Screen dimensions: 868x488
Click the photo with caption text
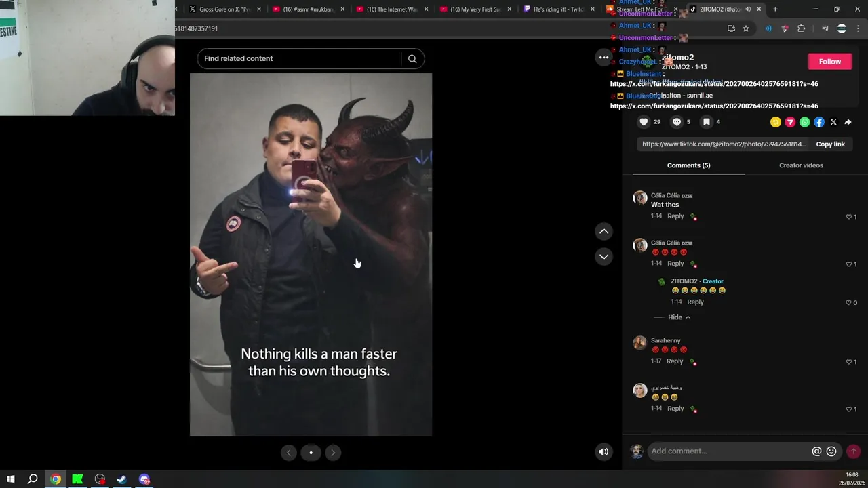click(x=311, y=254)
